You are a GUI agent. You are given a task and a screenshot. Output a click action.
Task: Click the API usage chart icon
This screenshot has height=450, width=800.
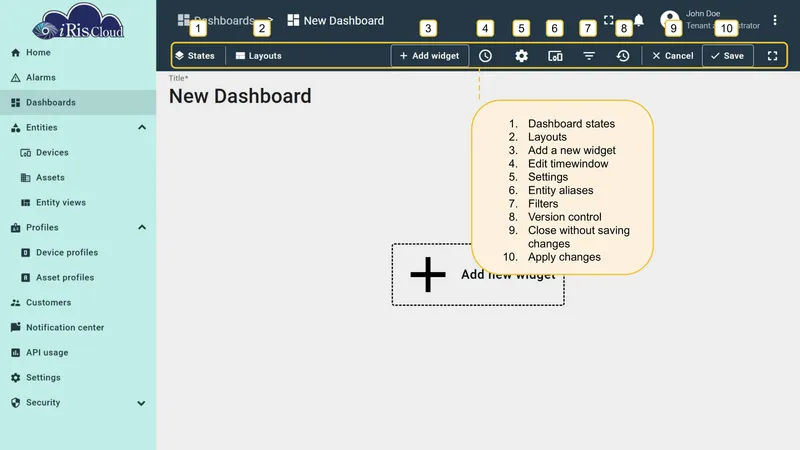pyautogui.click(x=15, y=353)
